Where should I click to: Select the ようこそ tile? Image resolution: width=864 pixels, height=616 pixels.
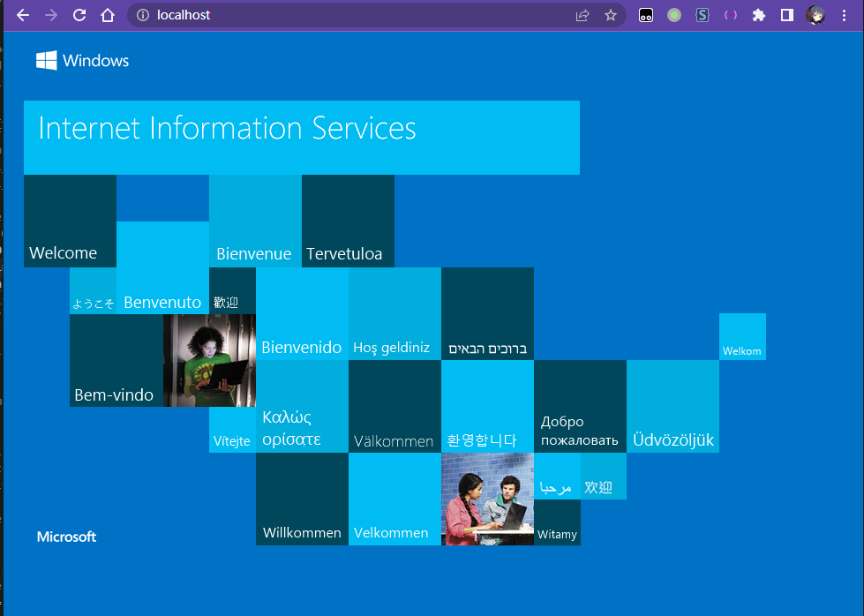pos(94,290)
